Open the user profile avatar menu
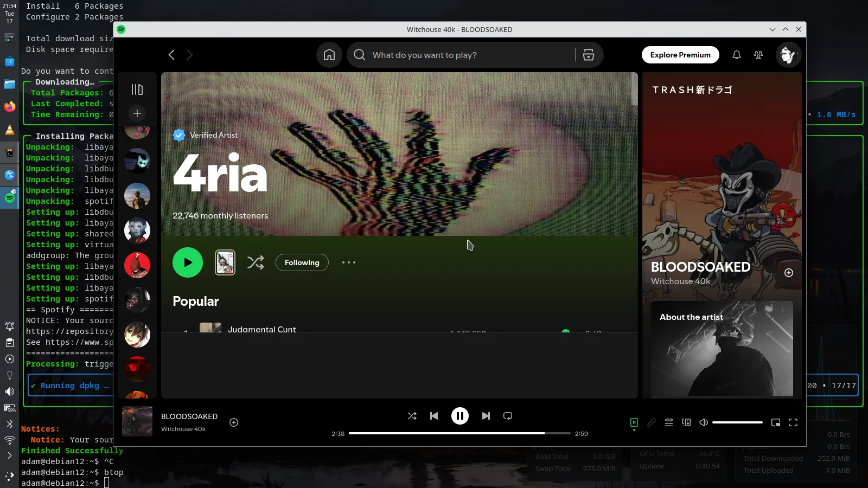 coord(788,55)
